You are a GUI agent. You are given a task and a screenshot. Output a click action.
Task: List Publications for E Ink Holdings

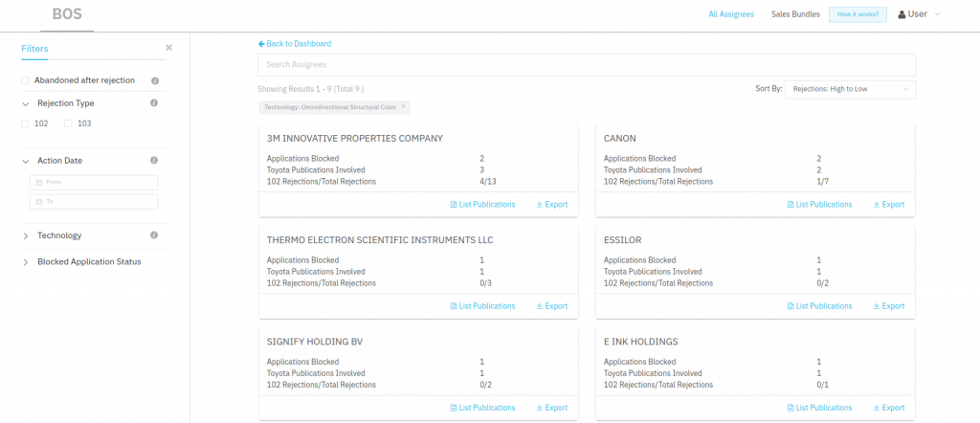click(819, 408)
